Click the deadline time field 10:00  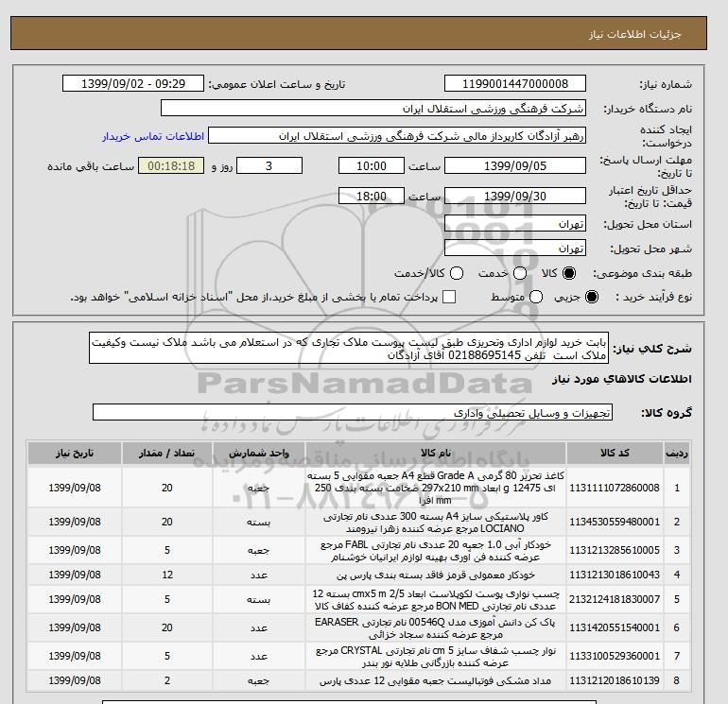(372, 165)
